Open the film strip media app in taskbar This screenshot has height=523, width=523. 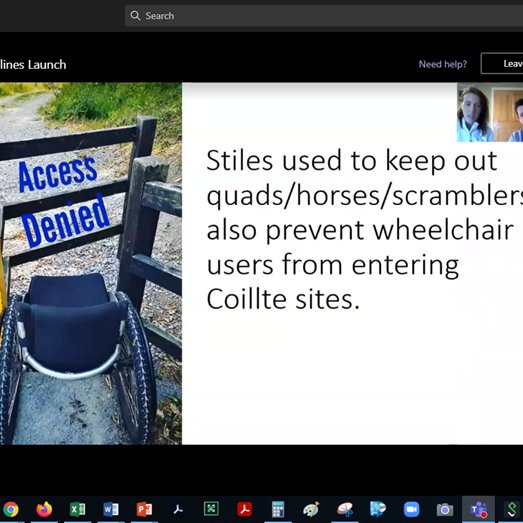tap(378, 509)
